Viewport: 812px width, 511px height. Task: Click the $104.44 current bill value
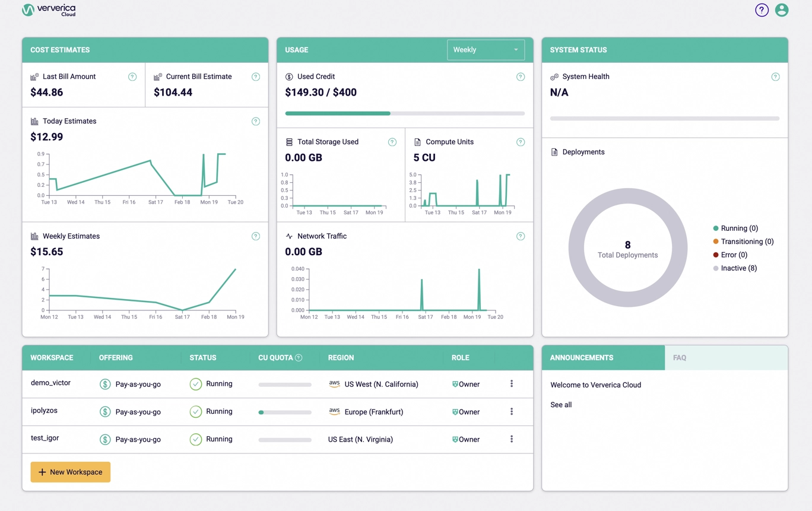(173, 93)
